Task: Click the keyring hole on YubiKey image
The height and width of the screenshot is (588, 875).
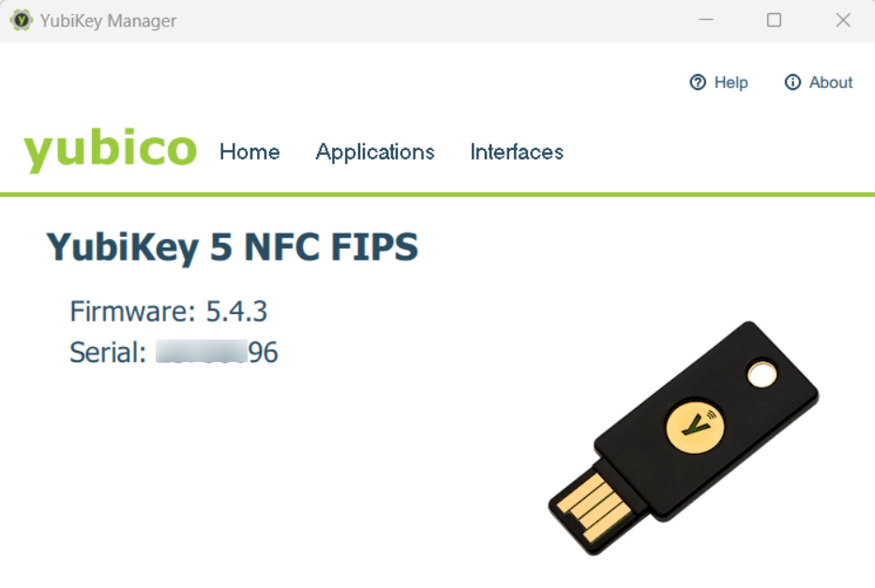Action: [x=762, y=374]
